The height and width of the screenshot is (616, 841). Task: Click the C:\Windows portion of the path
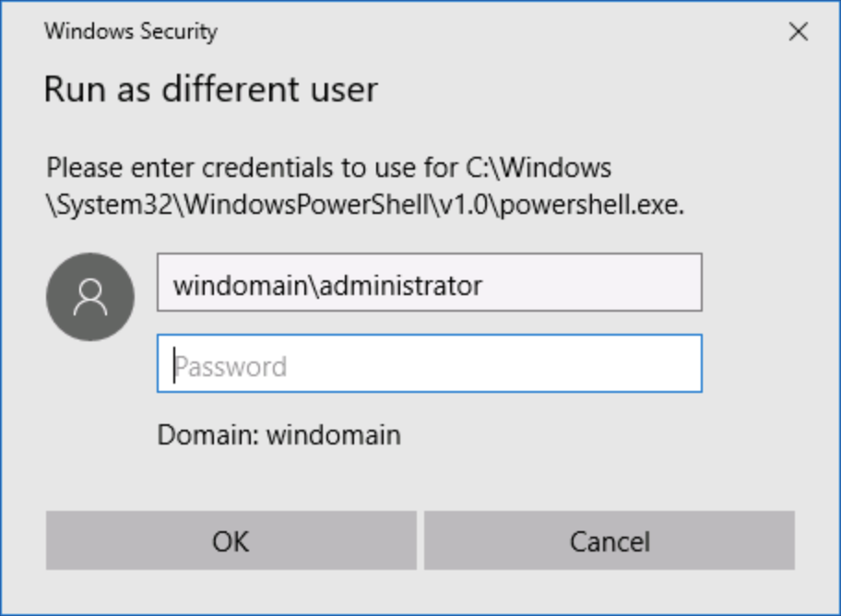coord(539,168)
